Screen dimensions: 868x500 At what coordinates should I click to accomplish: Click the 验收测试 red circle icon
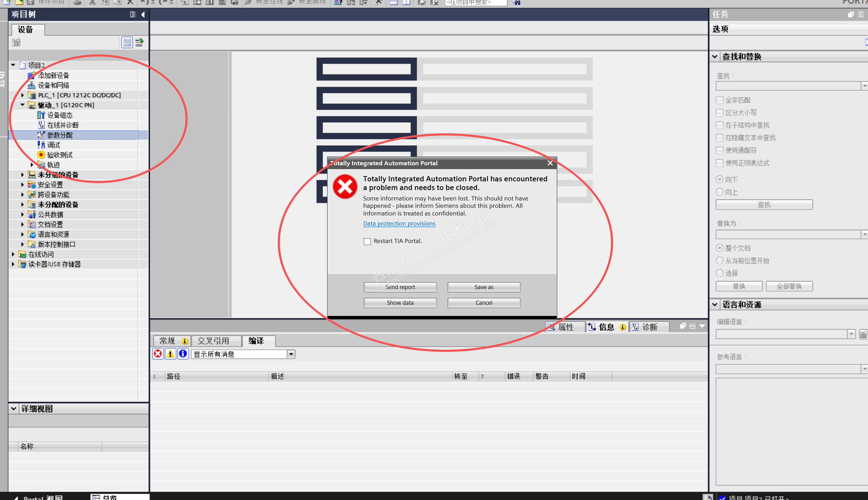click(41, 155)
